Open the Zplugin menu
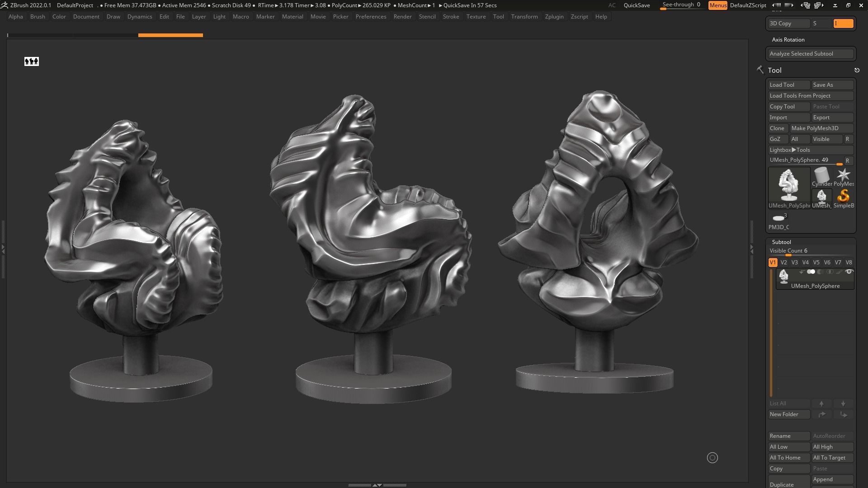Viewport: 868px width, 488px height. (554, 17)
